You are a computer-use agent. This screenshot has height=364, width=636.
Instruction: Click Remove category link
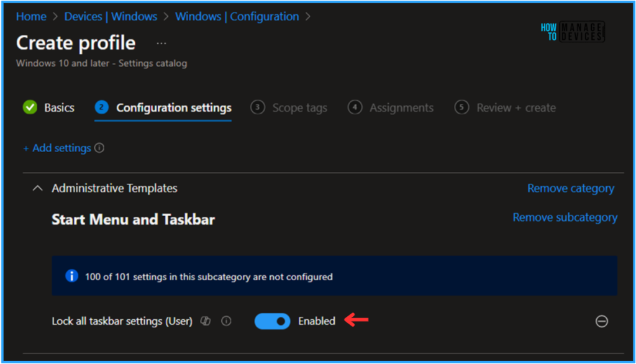click(571, 188)
